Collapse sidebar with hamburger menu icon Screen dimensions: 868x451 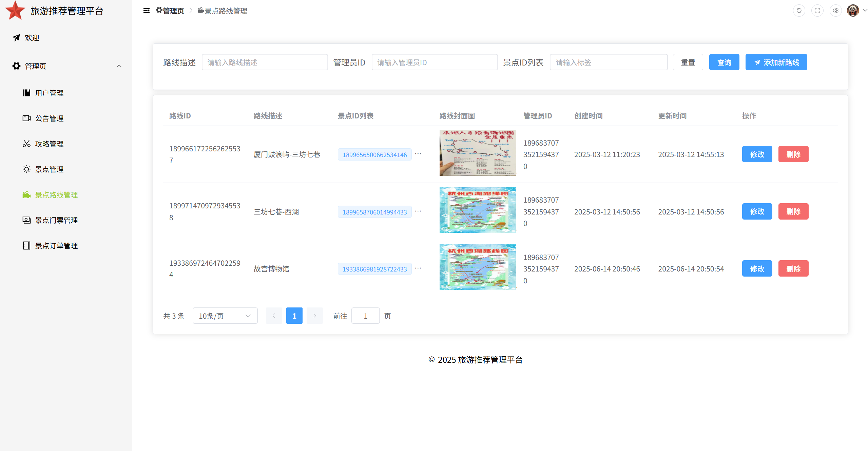pyautogui.click(x=146, y=11)
